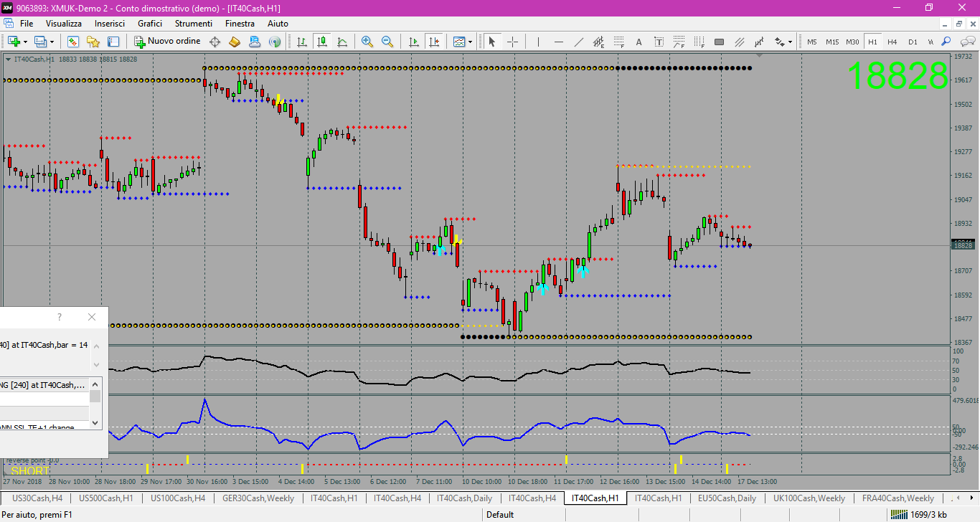Insert Fibonacci time zones tool
Screen dimensions: 980x522
(699, 42)
